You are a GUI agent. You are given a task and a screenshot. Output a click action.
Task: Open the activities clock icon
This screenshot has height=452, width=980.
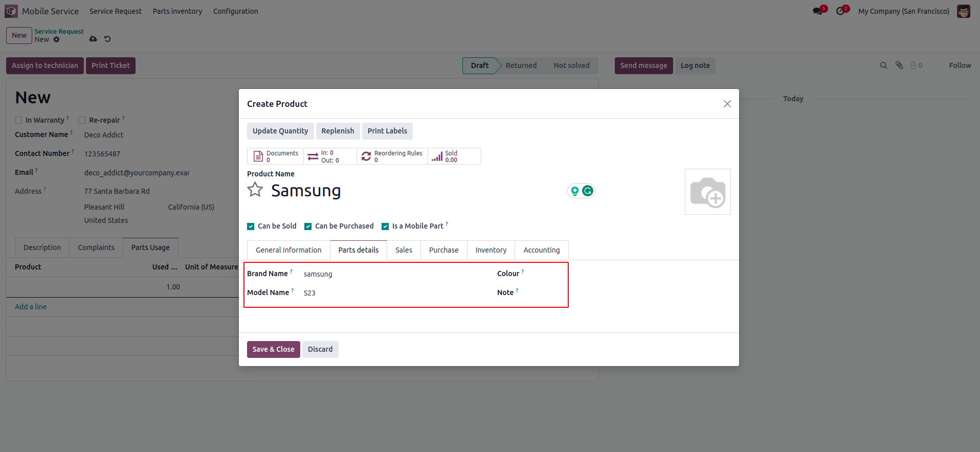[840, 11]
